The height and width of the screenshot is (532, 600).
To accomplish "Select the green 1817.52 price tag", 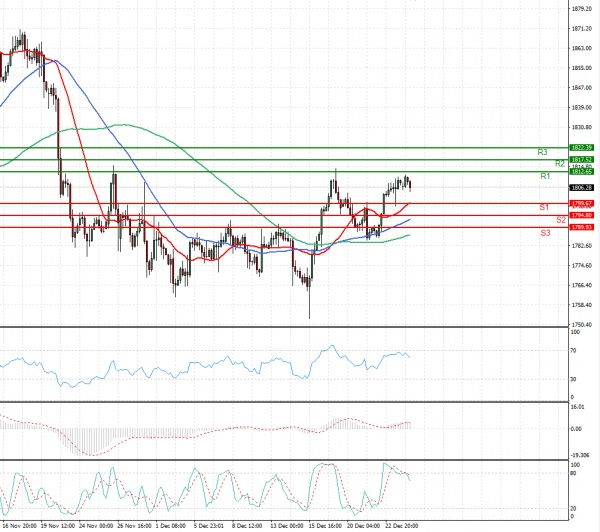I will point(582,159).
